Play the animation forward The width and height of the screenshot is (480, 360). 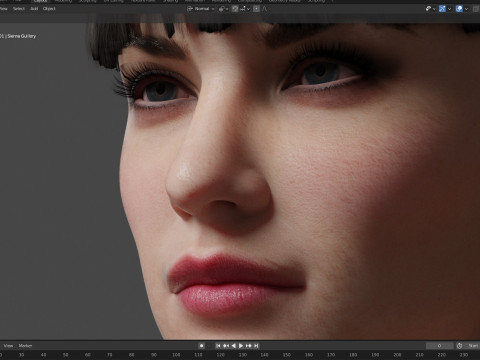pyautogui.click(x=241, y=346)
